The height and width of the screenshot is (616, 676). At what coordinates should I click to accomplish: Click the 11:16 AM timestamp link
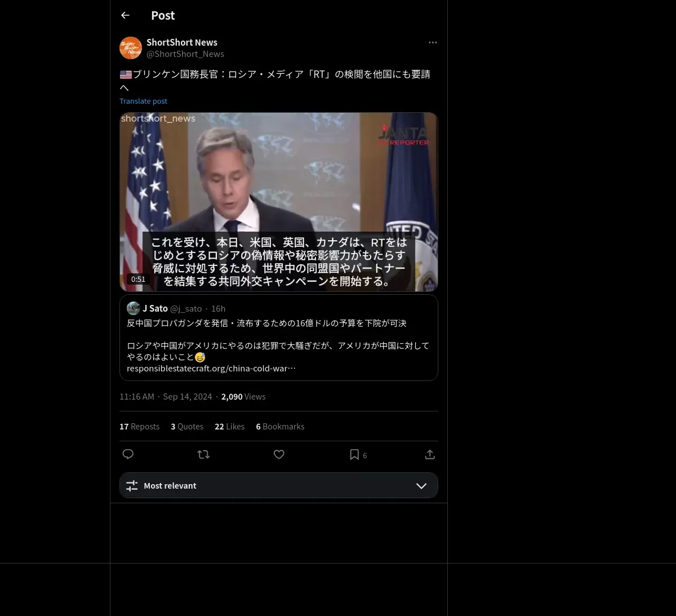coord(137,397)
